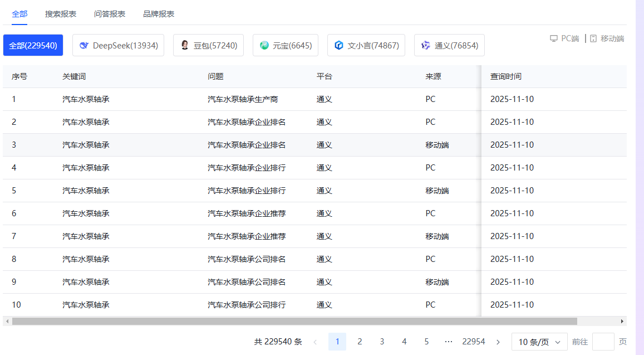
Task: Enable the 通义(76854) filter
Action: click(x=449, y=45)
